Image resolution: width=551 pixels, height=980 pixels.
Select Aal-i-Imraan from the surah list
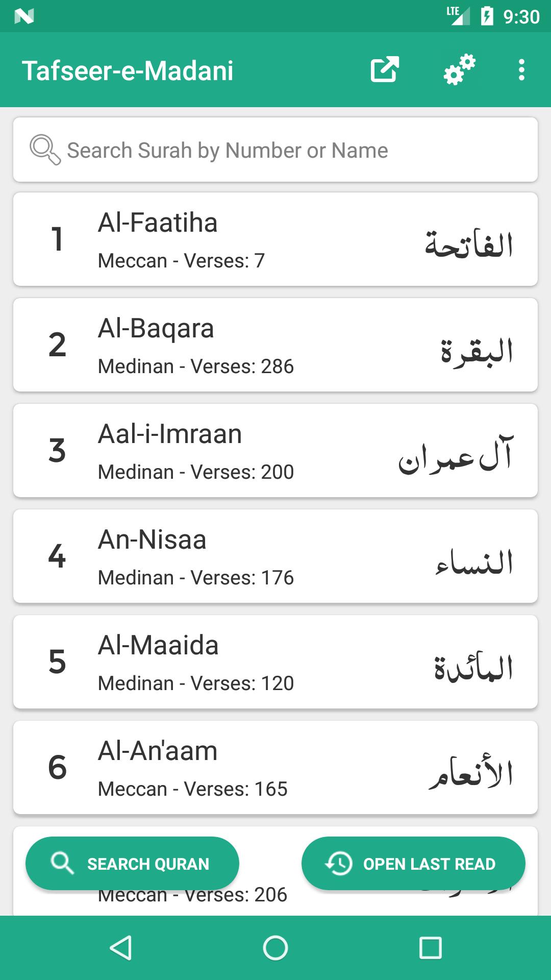(275, 450)
